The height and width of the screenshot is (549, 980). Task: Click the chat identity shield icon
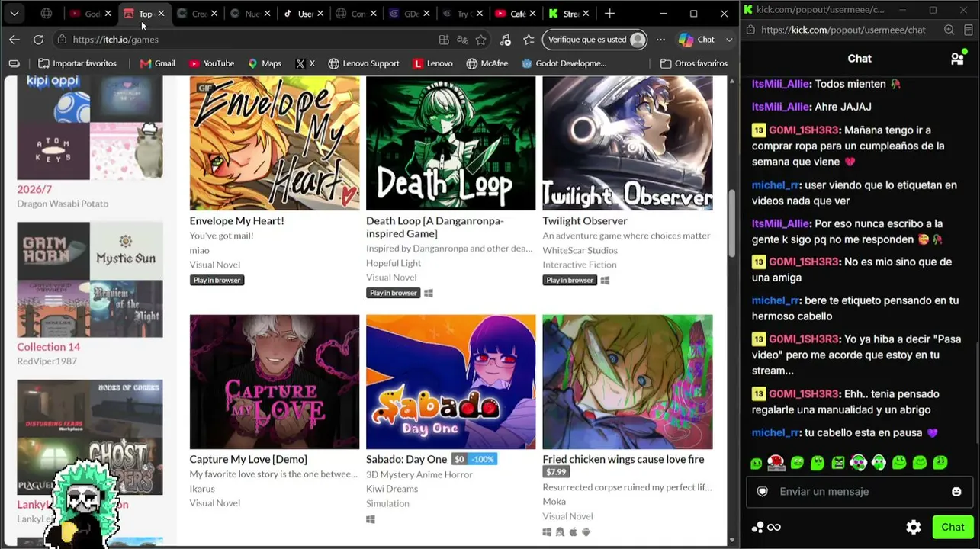[x=762, y=492]
